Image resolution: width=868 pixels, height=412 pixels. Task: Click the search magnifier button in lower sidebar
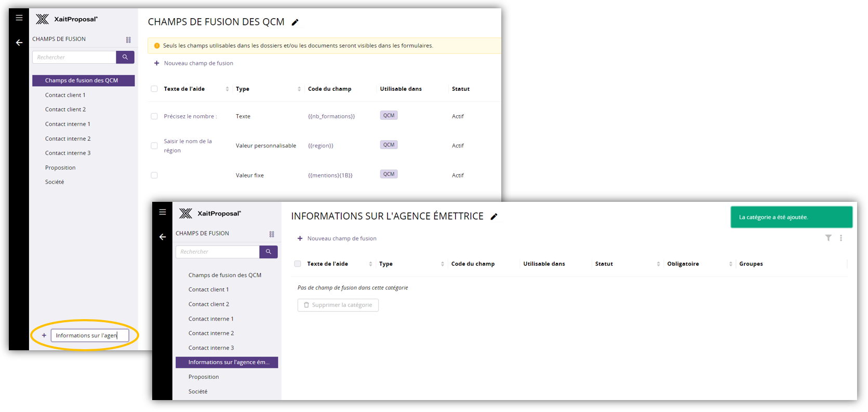click(269, 252)
